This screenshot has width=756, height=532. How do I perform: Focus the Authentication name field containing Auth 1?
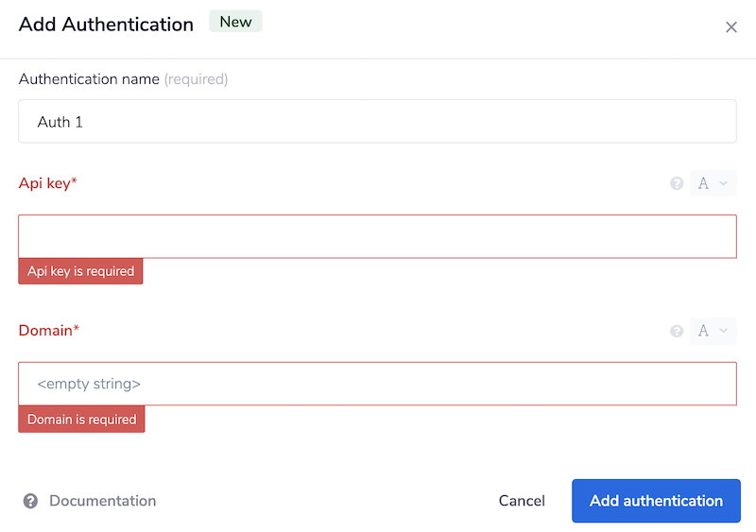click(x=377, y=122)
